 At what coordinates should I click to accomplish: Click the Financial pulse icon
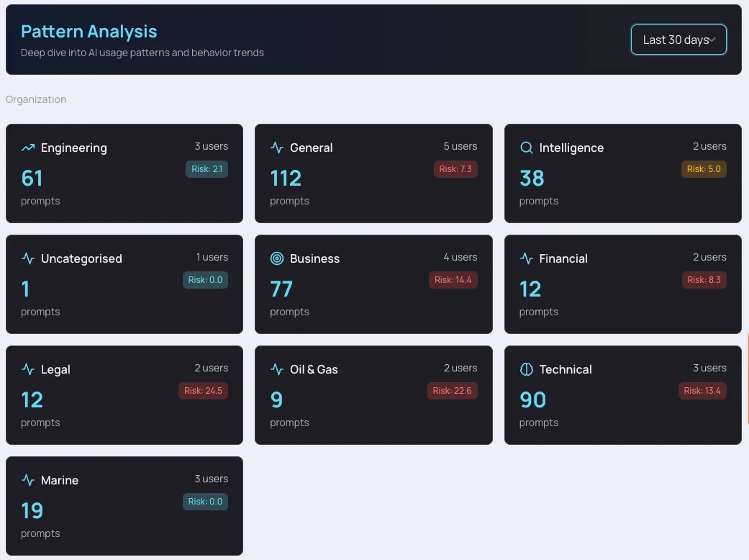coord(527,258)
